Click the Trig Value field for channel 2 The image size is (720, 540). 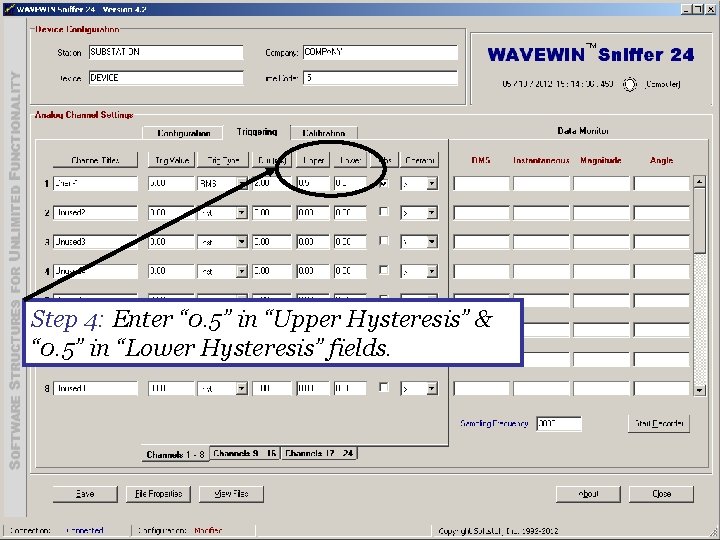(171, 213)
